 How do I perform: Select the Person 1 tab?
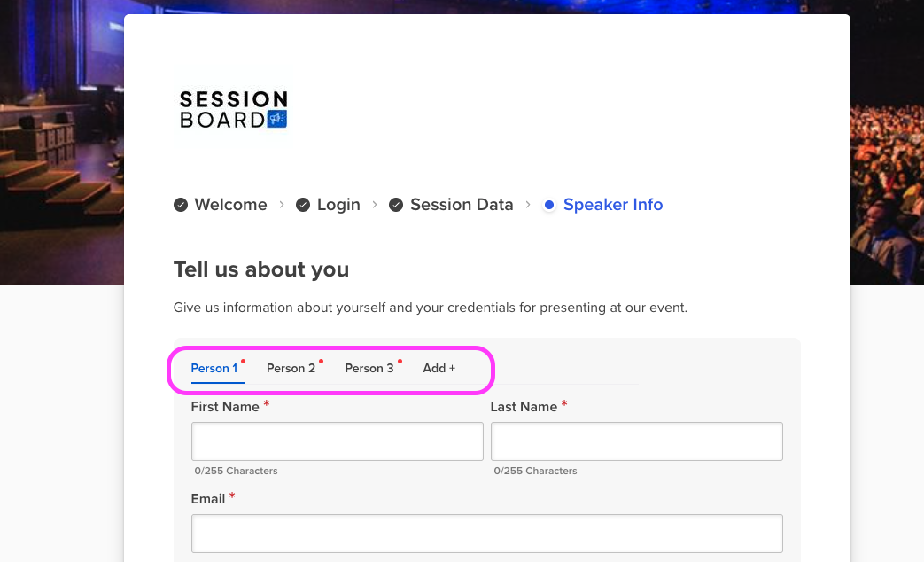coord(214,368)
